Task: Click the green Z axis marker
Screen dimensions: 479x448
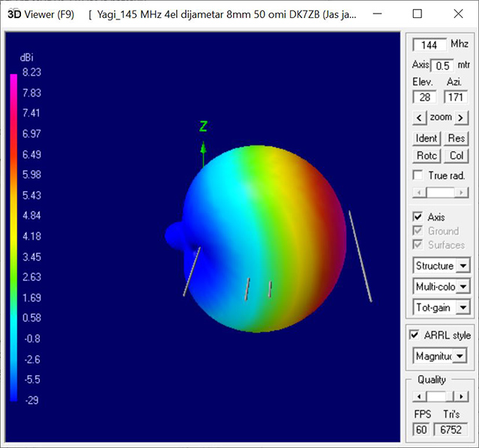Action: click(202, 127)
